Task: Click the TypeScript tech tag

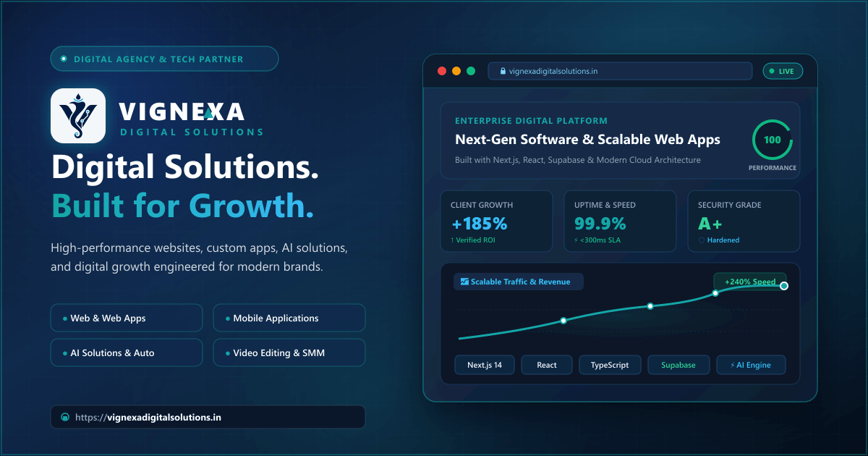Action: click(610, 365)
